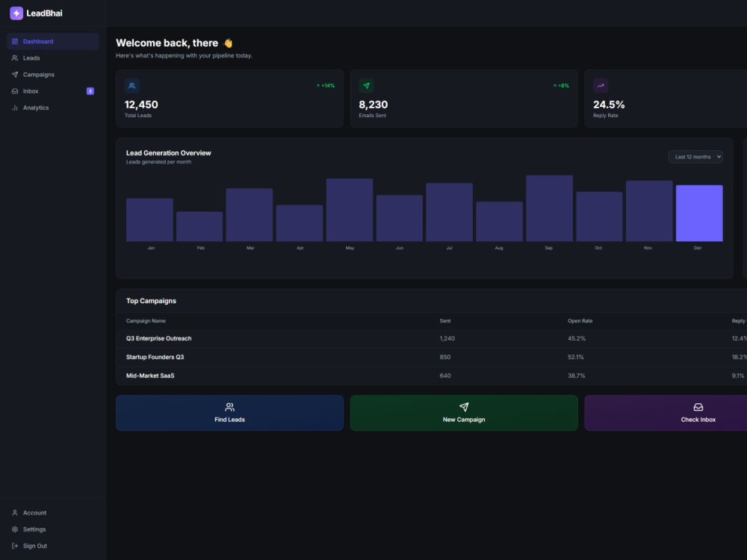Click the Q3 Enterprise Outreach campaign row
The image size is (747, 560).
click(x=432, y=338)
